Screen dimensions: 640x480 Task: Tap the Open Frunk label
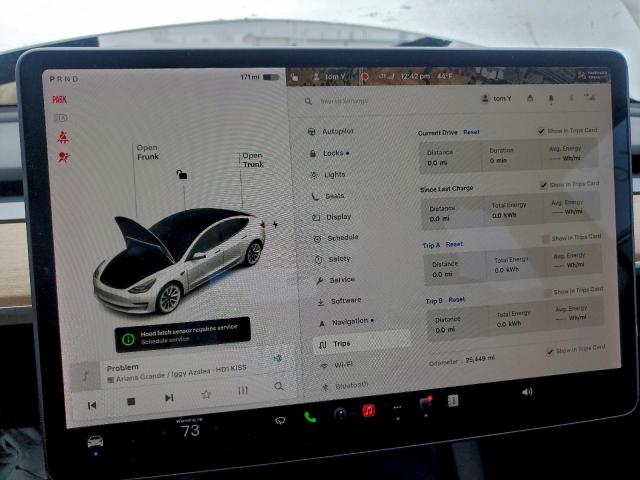(x=147, y=152)
